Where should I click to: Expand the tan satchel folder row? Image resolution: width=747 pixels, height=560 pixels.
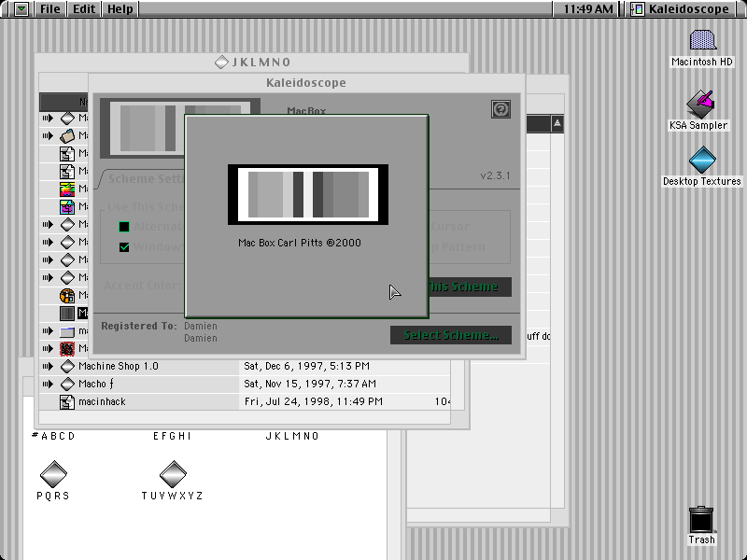click(48, 135)
